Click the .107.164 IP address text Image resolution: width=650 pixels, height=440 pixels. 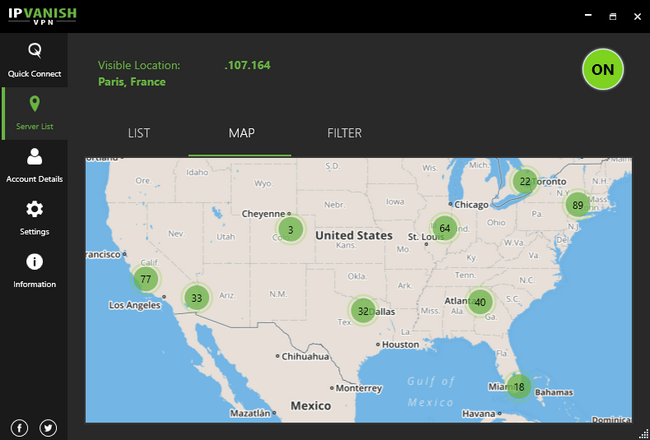247,65
